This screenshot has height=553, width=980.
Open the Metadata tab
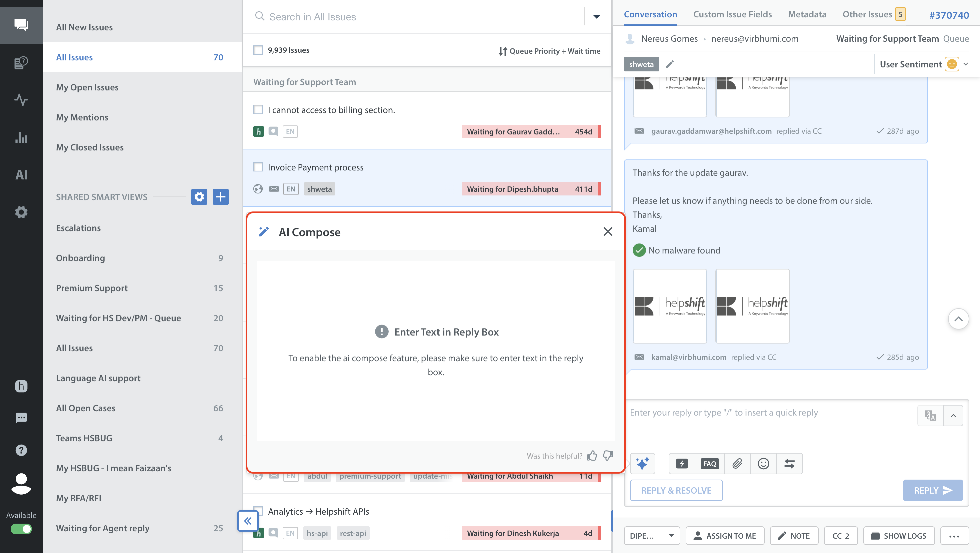click(807, 14)
